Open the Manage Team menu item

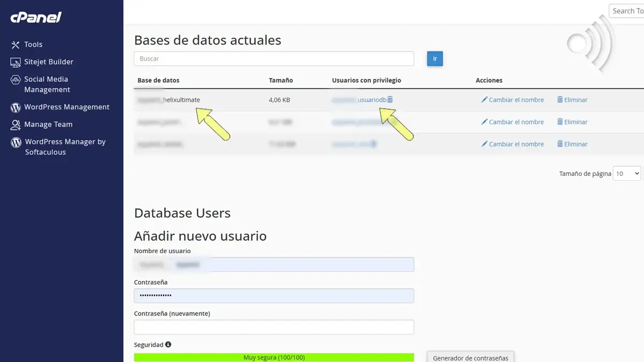coord(48,124)
